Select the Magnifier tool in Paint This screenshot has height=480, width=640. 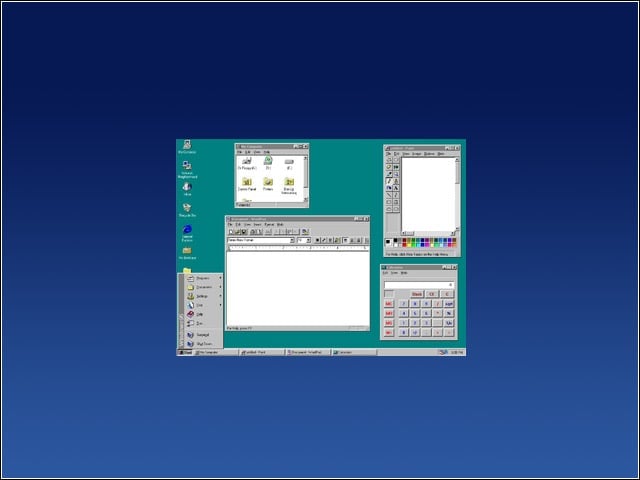click(x=396, y=174)
